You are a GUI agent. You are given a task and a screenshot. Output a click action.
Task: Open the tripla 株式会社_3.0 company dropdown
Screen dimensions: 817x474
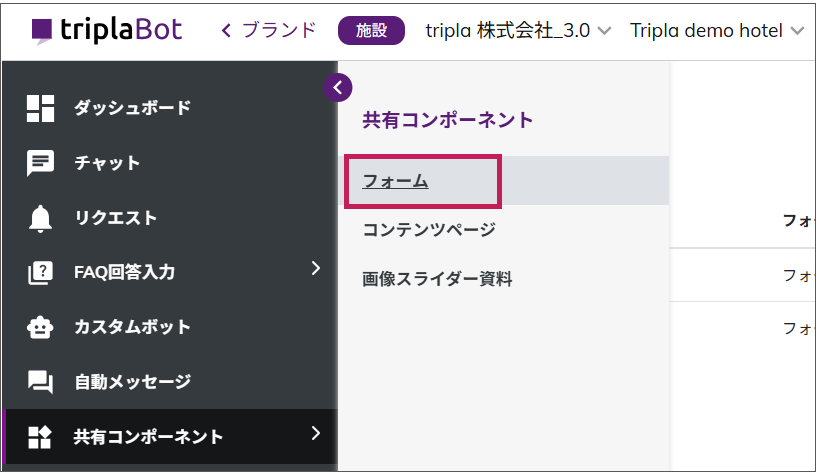517,31
